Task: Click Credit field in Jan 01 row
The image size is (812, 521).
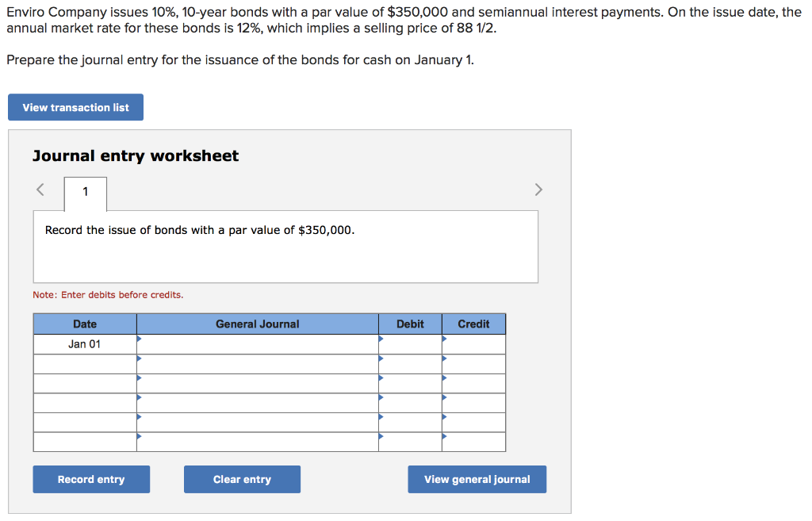Action: click(x=474, y=344)
